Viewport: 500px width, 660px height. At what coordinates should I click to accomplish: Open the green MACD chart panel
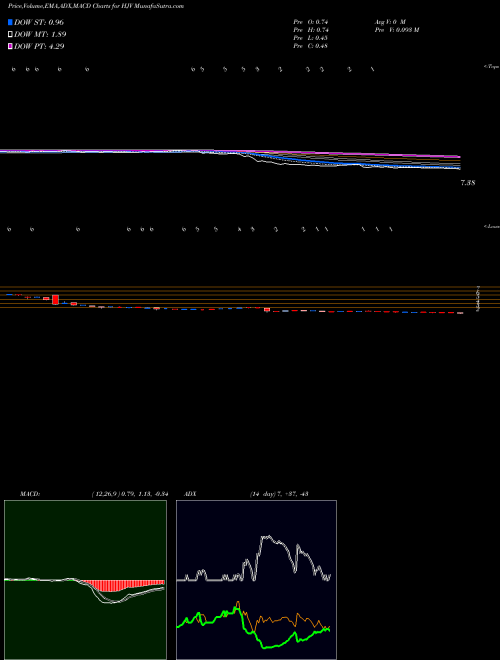click(85, 580)
